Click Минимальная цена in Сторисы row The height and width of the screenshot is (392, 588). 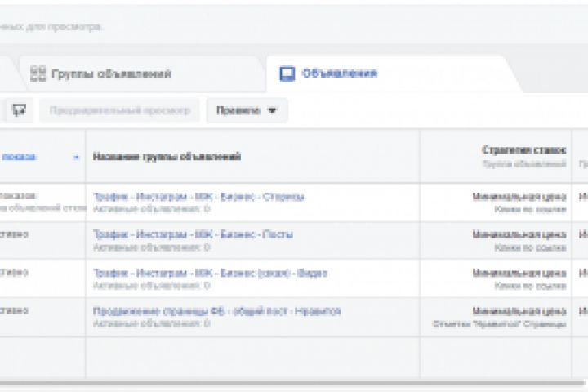(519, 197)
